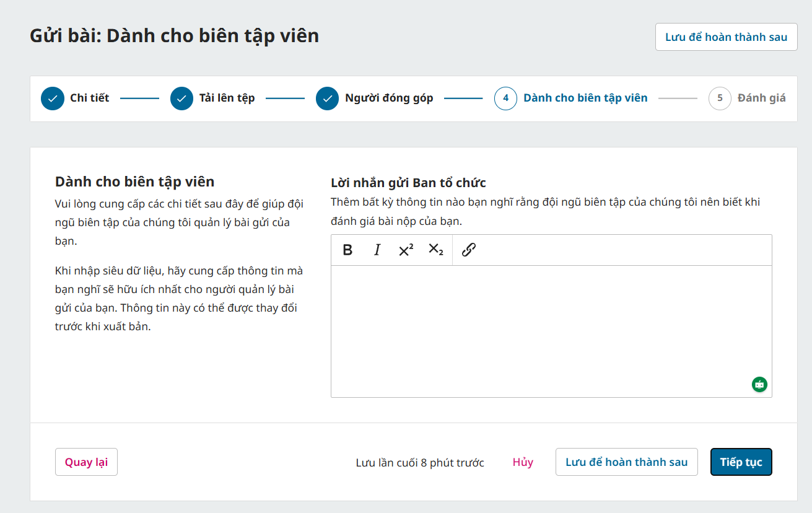Go to the Đánh giá step
Screen dimensions: 812x513
coord(761,98)
